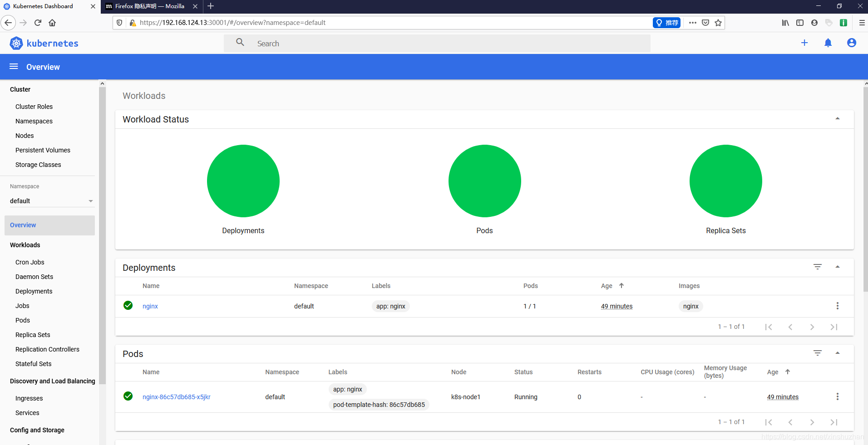Click the tracking protection shield icon
This screenshot has width=868, height=445.
coord(119,23)
